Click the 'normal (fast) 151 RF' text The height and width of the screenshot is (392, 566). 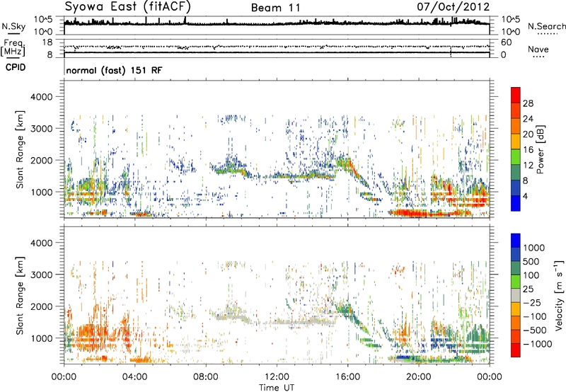coord(114,70)
